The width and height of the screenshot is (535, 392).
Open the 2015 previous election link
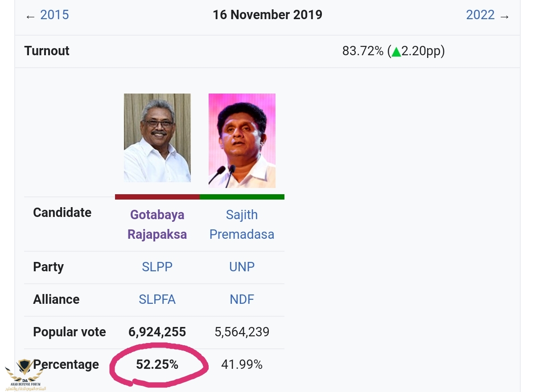pyautogui.click(x=54, y=15)
